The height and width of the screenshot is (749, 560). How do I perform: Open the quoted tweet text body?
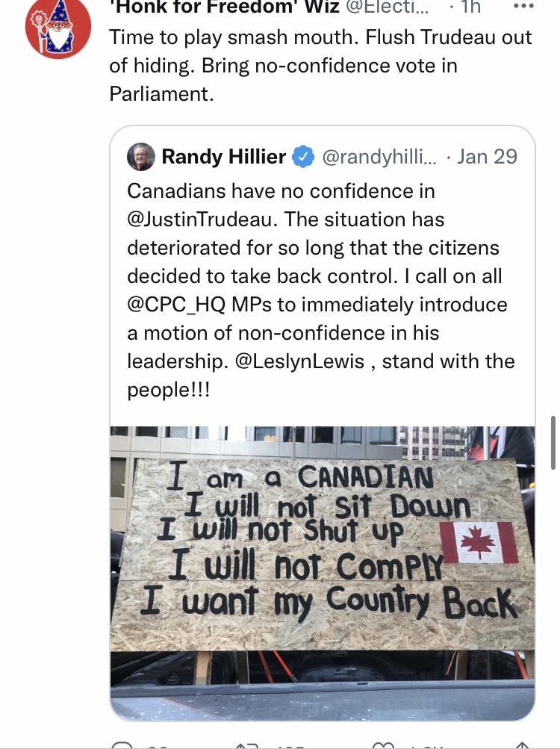[x=321, y=290]
